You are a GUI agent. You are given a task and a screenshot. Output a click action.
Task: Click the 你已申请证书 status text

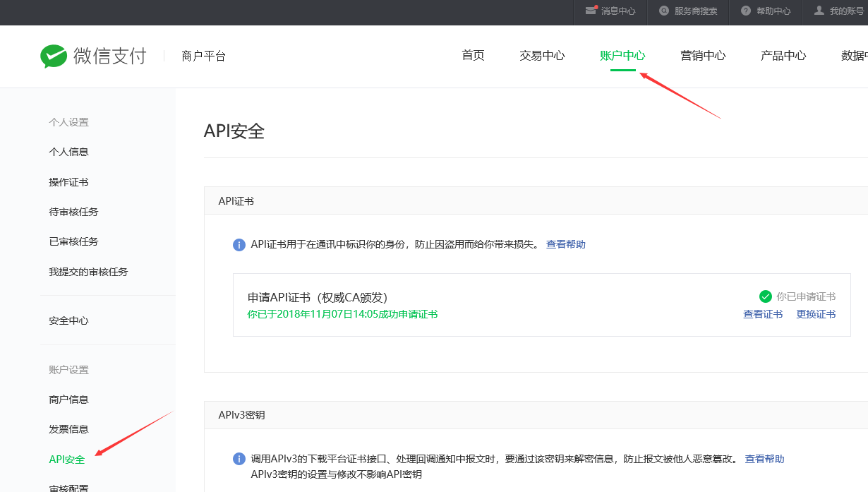pos(806,297)
